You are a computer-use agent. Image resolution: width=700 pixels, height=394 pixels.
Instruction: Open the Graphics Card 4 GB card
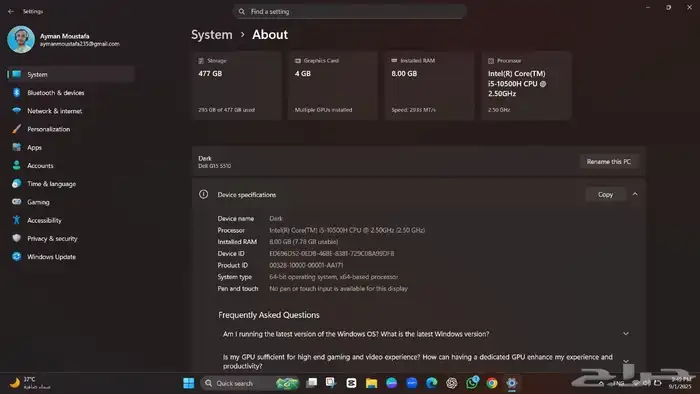click(333, 85)
